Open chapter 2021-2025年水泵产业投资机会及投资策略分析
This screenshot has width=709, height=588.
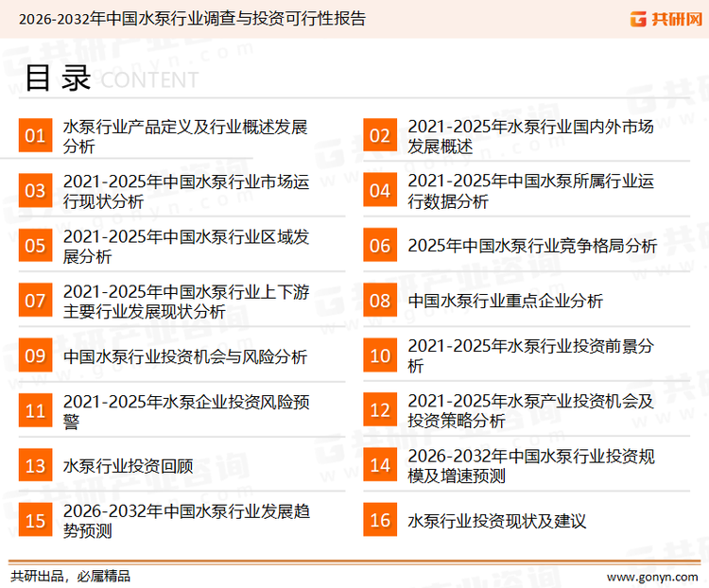pos(530,410)
